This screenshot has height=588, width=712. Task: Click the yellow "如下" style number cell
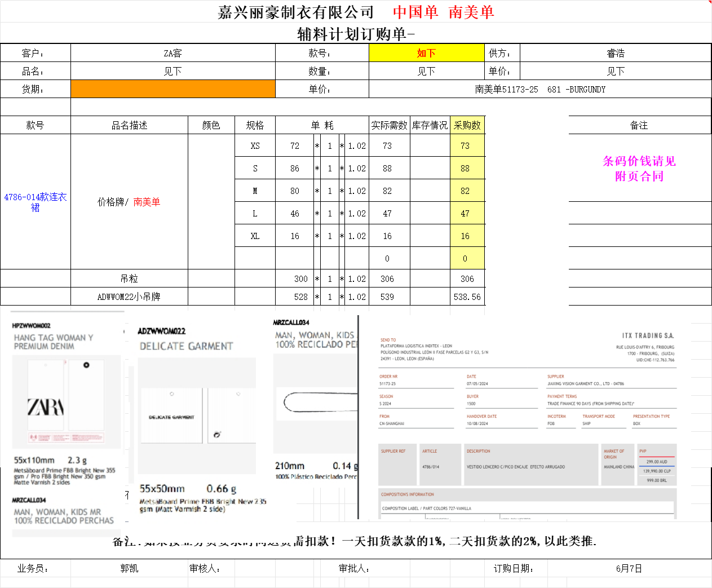(x=426, y=53)
